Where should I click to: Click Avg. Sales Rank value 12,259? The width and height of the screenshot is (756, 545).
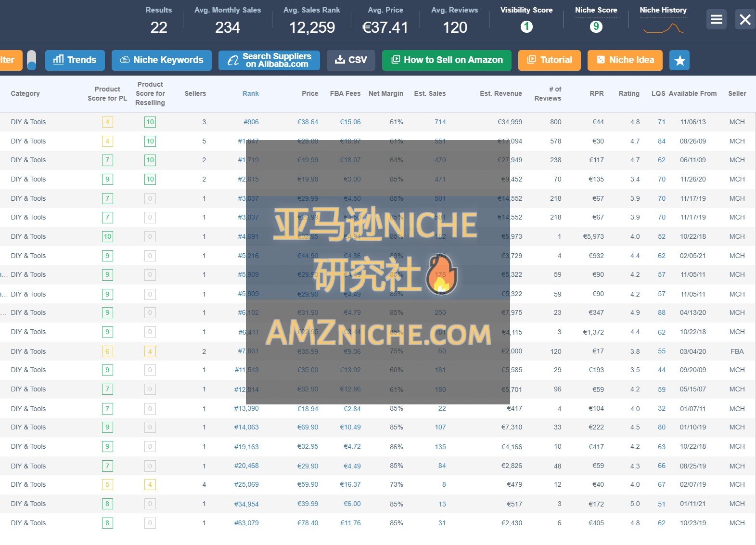click(312, 27)
